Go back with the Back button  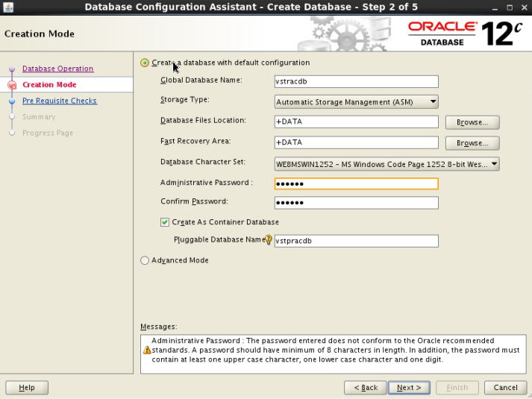coord(366,388)
